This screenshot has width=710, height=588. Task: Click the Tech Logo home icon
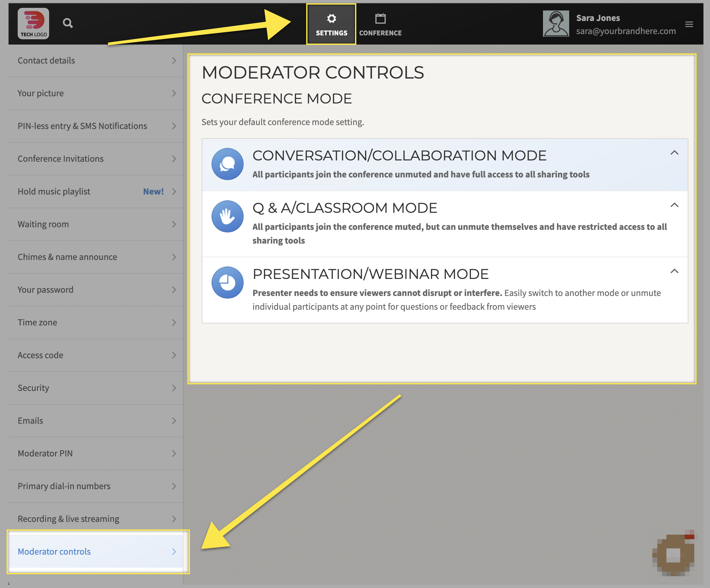click(33, 23)
